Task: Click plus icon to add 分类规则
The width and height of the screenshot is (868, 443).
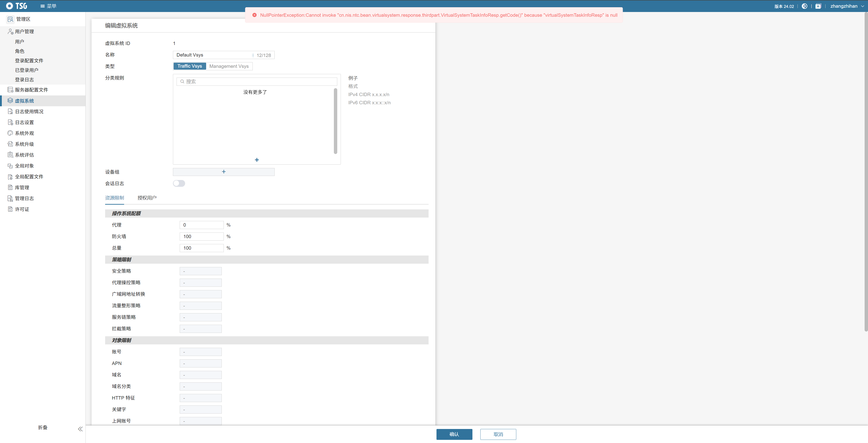Action: (x=257, y=160)
